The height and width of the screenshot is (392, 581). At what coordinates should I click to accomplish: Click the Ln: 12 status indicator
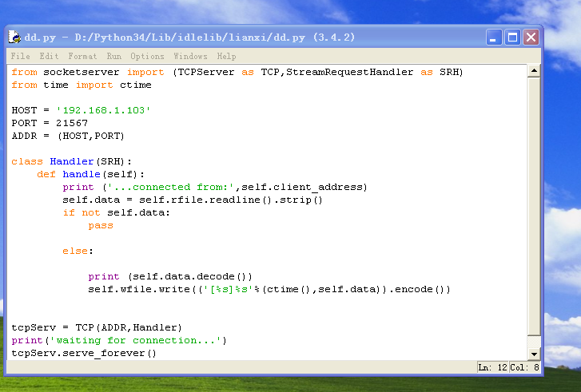click(491, 367)
